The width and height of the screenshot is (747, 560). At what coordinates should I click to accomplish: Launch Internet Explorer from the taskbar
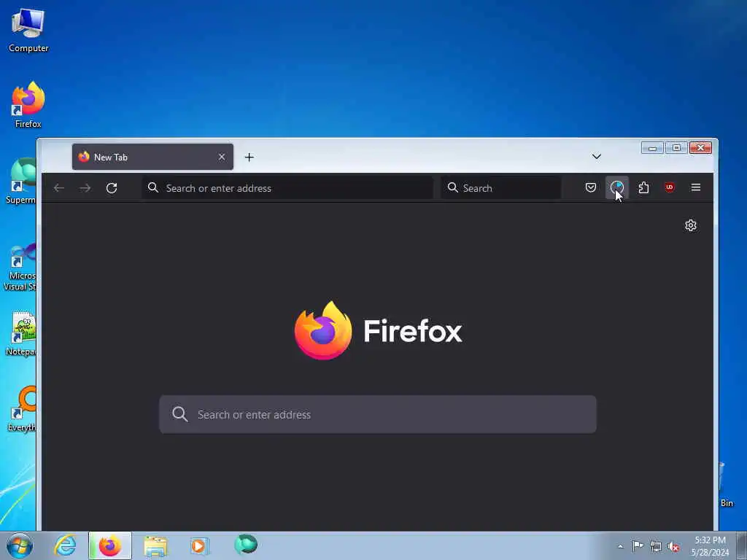(65, 545)
